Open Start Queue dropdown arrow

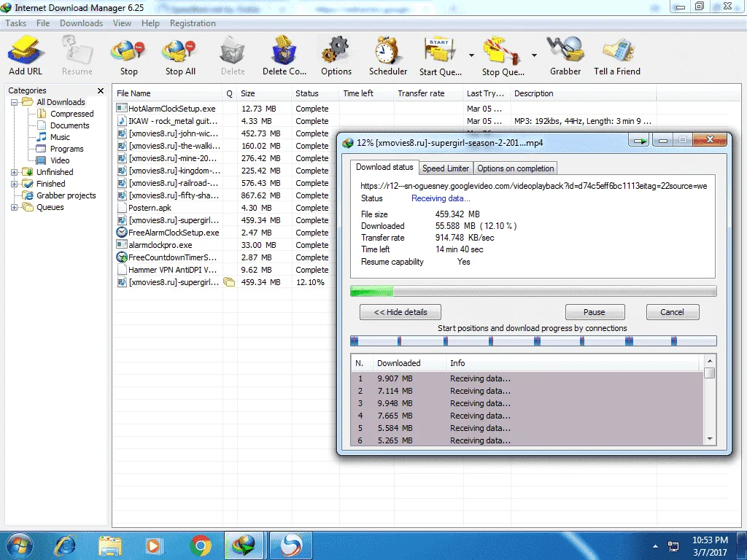pos(471,55)
